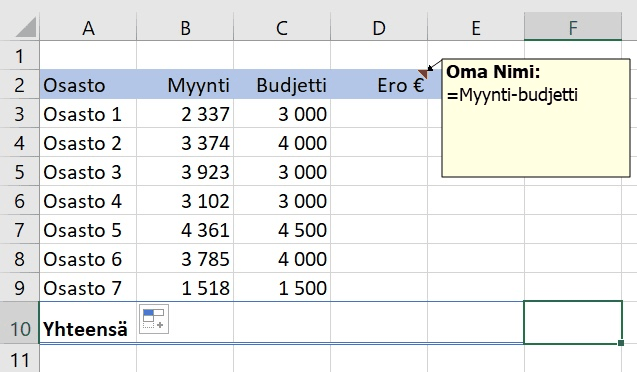
Task: Select the active cell F10
Action: tap(573, 323)
